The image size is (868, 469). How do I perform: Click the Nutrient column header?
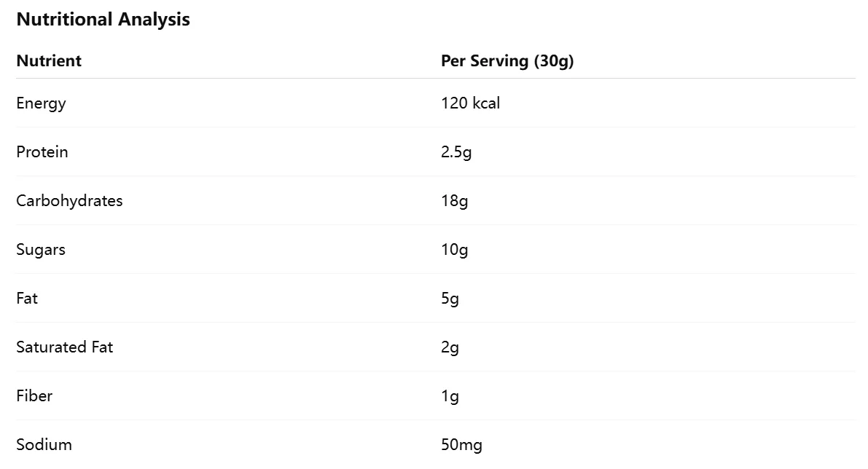click(x=49, y=61)
